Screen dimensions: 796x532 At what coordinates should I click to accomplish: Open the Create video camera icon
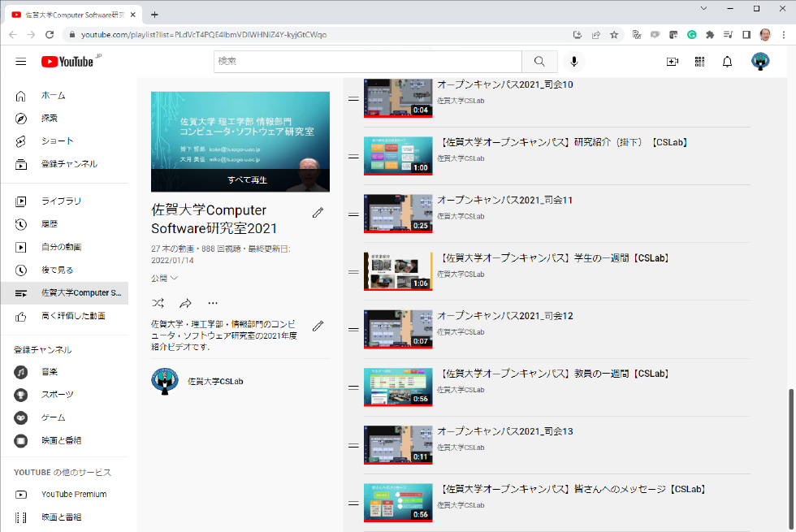click(673, 62)
